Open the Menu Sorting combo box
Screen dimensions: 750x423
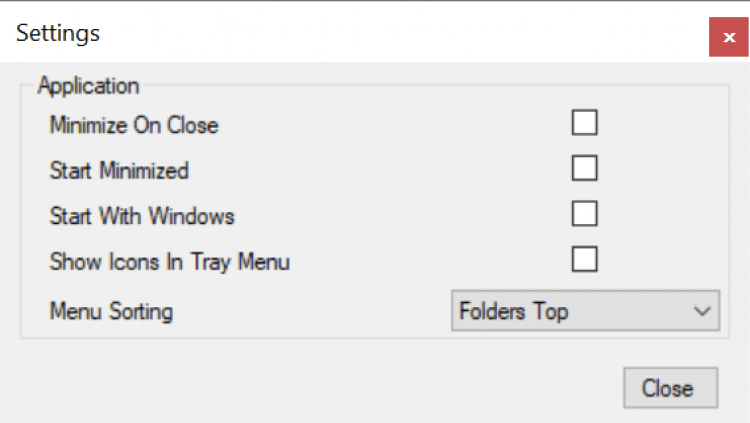pos(584,311)
